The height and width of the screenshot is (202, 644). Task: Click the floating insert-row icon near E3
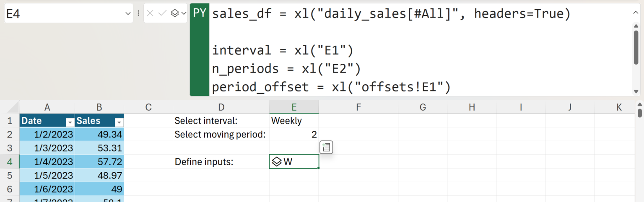point(326,147)
